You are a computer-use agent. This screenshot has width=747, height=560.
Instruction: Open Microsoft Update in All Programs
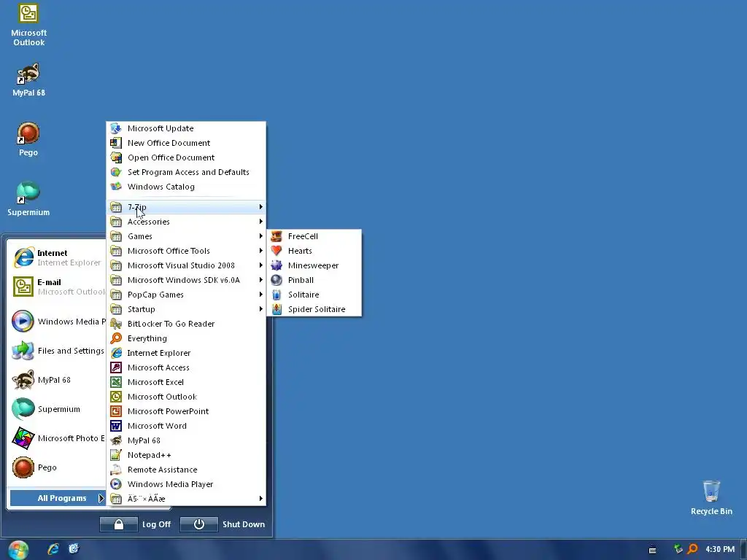click(x=186, y=128)
